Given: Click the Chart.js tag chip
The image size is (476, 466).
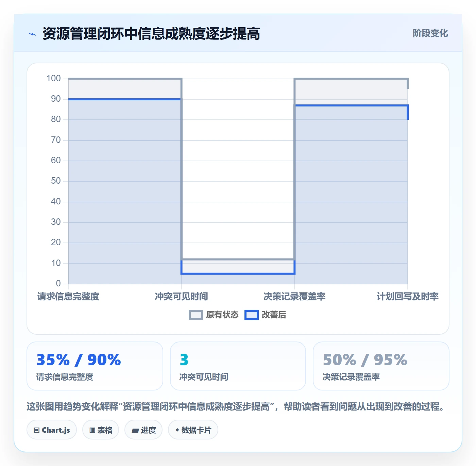Looking at the screenshot, I should click(x=52, y=430).
